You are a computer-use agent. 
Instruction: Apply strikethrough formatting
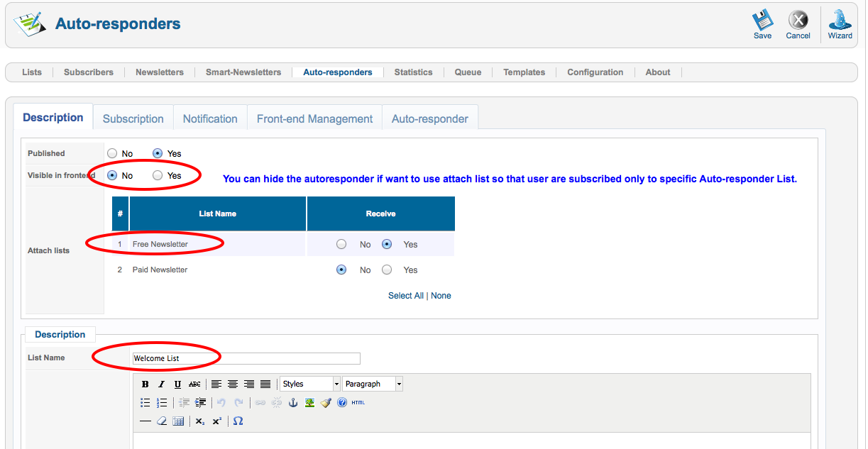(x=194, y=384)
